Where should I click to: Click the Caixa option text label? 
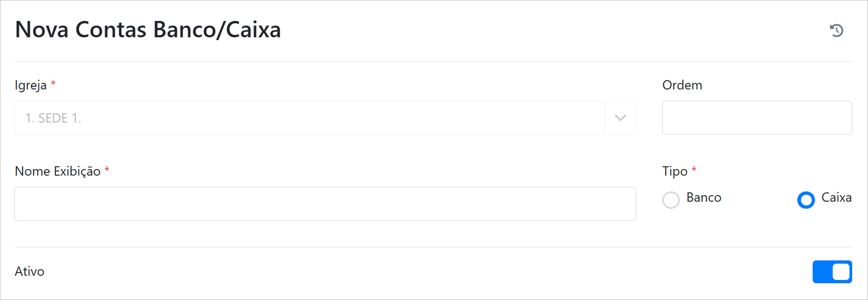[836, 198]
